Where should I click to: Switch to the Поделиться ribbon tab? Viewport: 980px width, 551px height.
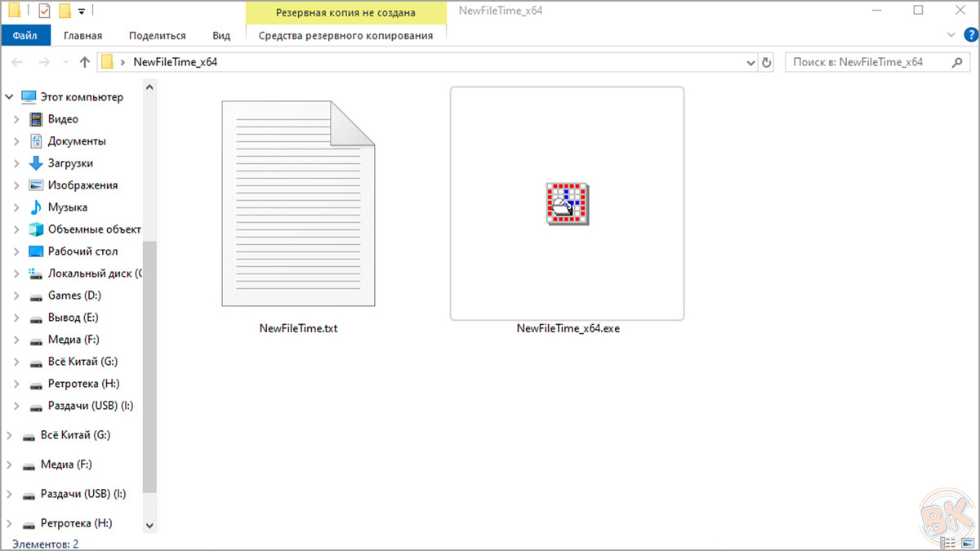click(158, 35)
